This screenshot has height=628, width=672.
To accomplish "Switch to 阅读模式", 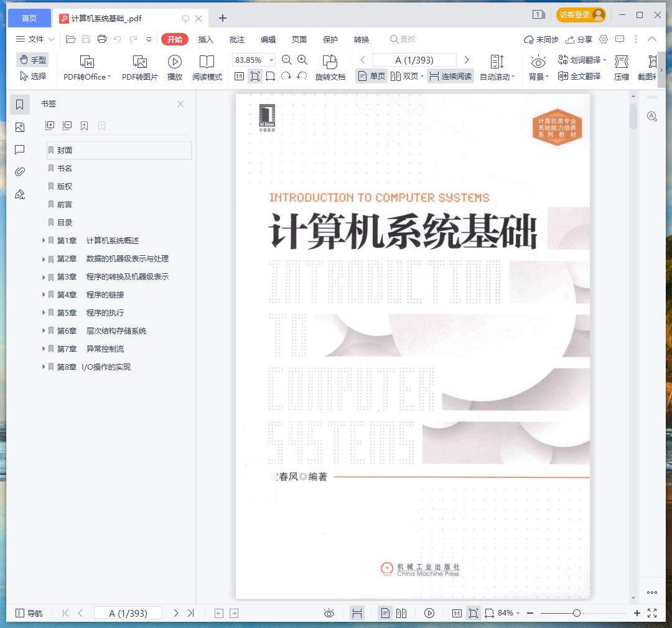I will pyautogui.click(x=207, y=68).
